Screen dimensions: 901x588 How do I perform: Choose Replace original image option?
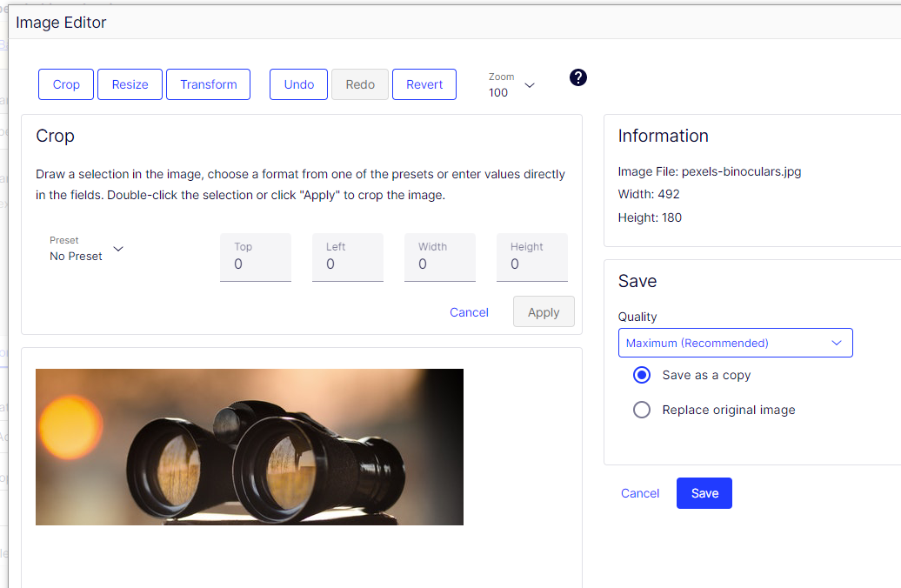(642, 410)
